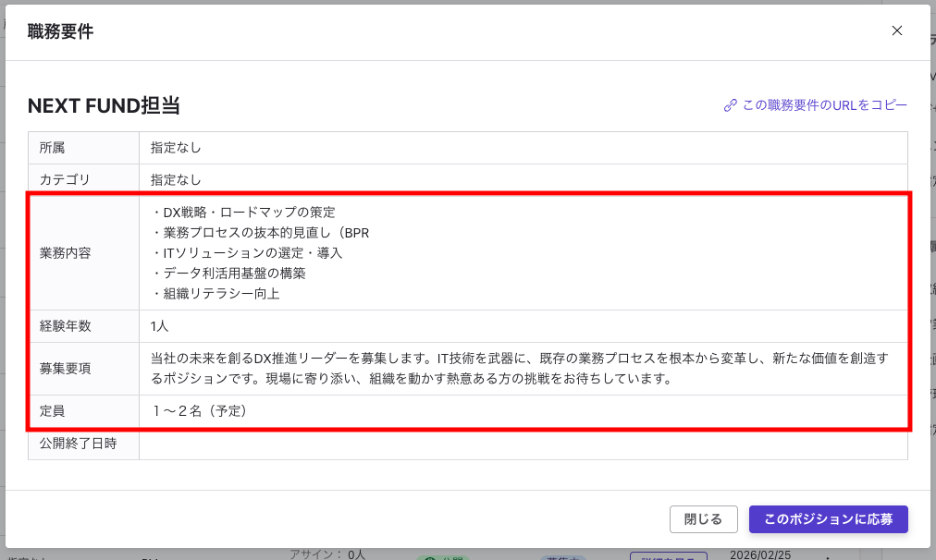Click the NEXT FUND担当 position title
Image resolution: width=936 pixels, height=560 pixels.
point(102,105)
